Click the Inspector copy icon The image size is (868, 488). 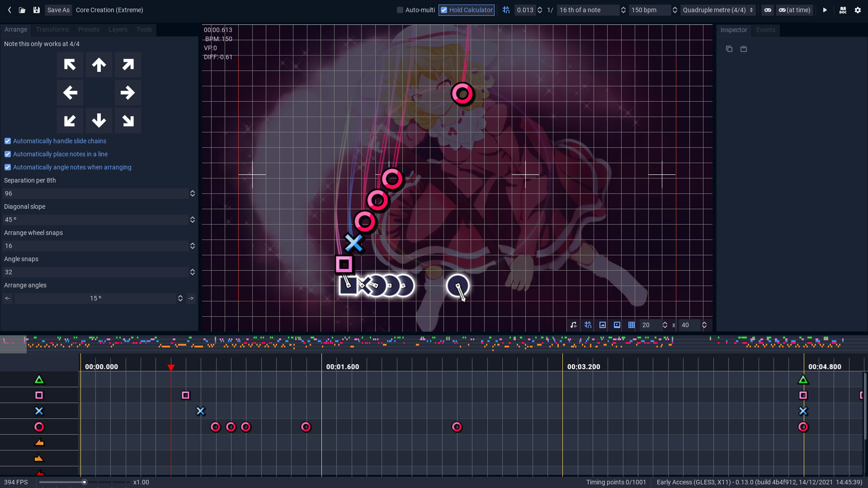[729, 49]
